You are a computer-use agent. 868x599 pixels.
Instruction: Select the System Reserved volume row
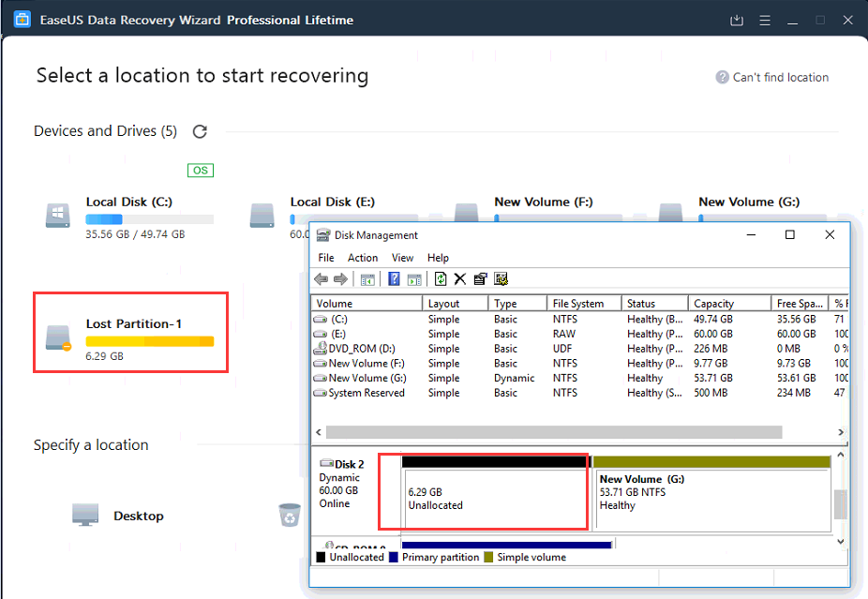(579, 393)
